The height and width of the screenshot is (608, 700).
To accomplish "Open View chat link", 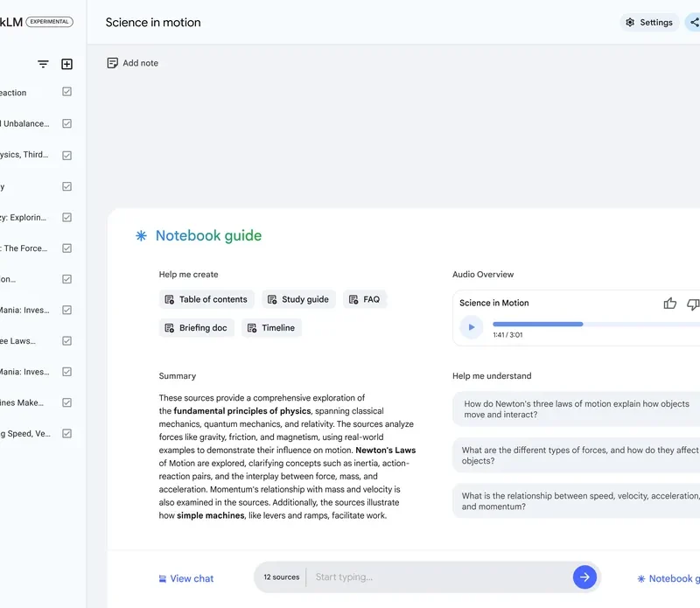I will point(185,578).
